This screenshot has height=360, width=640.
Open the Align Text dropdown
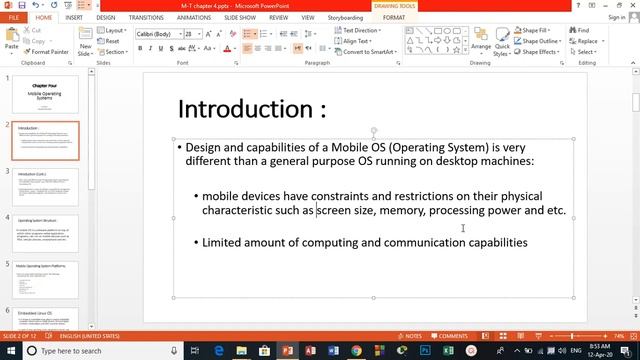353,41
